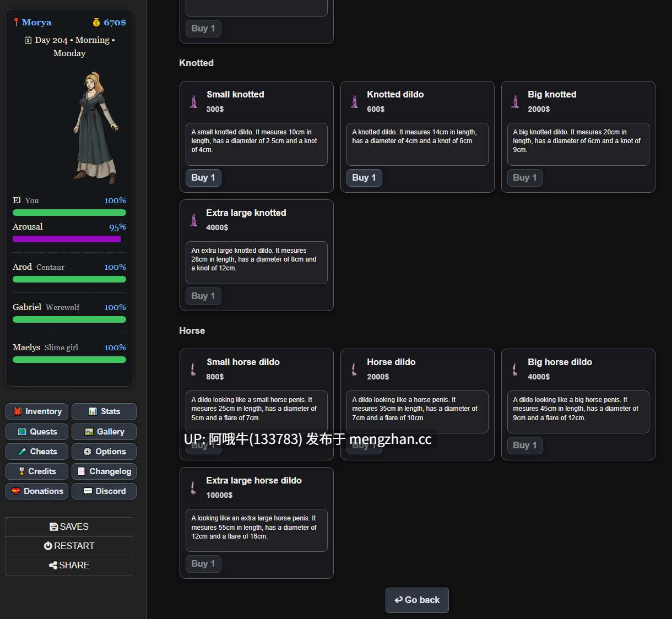Viewport: 672px width, 619px height.
Task: Buy 1 of the Small knotted item
Action: pos(203,178)
